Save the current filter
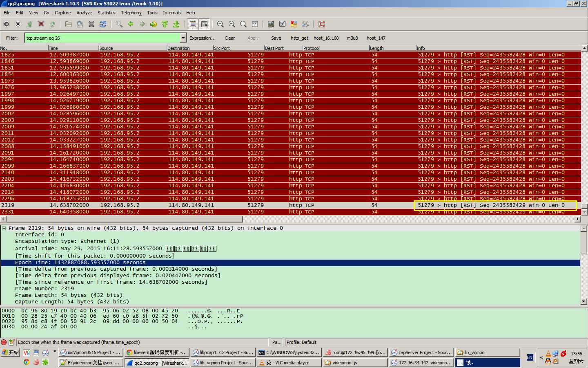Viewport: 588px width, 368px height. coord(276,38)
